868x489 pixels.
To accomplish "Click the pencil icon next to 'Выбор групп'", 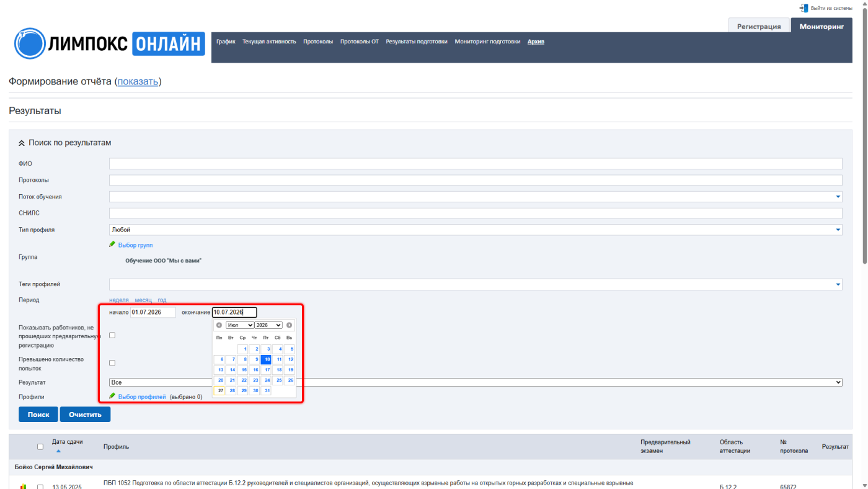I will pos(112,244).
